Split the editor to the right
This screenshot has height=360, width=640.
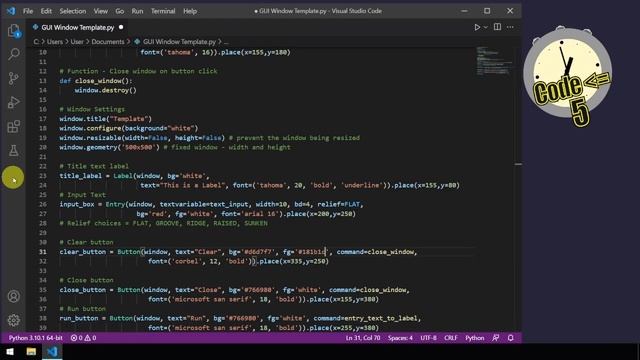point(497,27)
